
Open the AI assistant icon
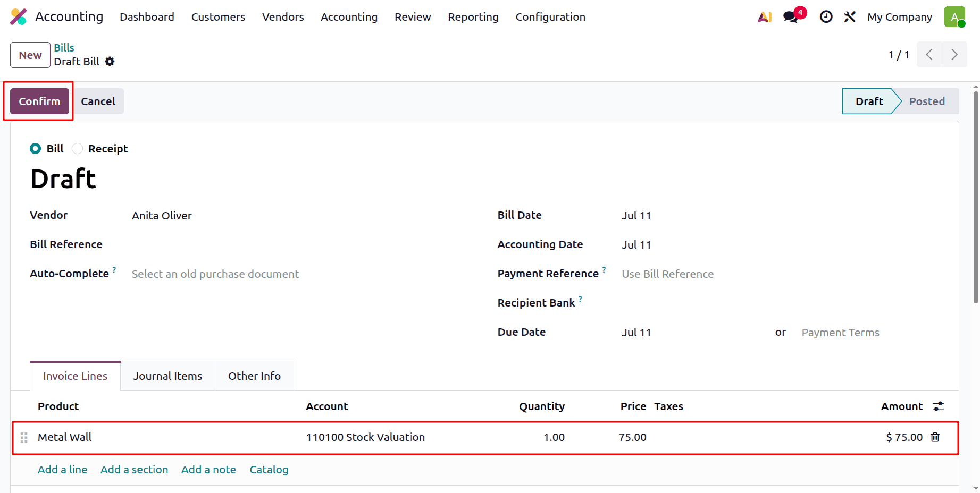click(x=765, y=17)
